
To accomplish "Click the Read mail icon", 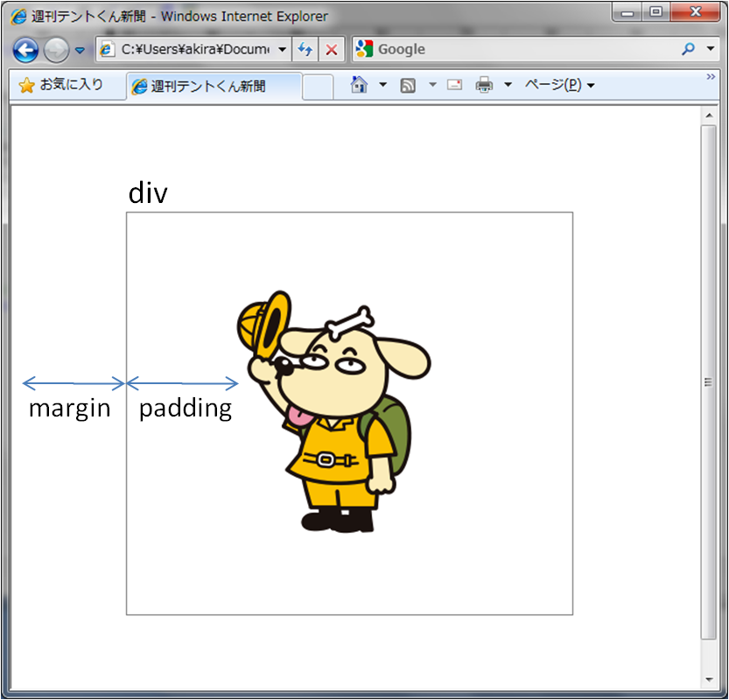I will [454, 85].
